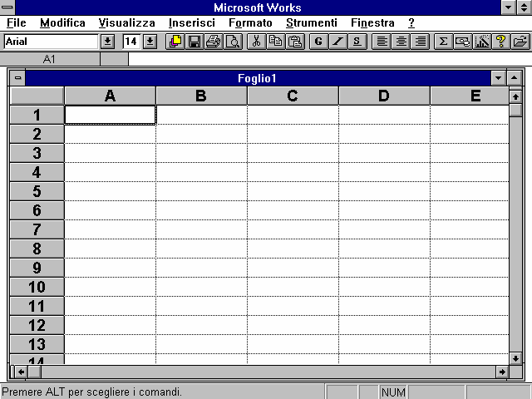532x399 pixels.
Task: Select row 13 header
Action: pos(37,344)
